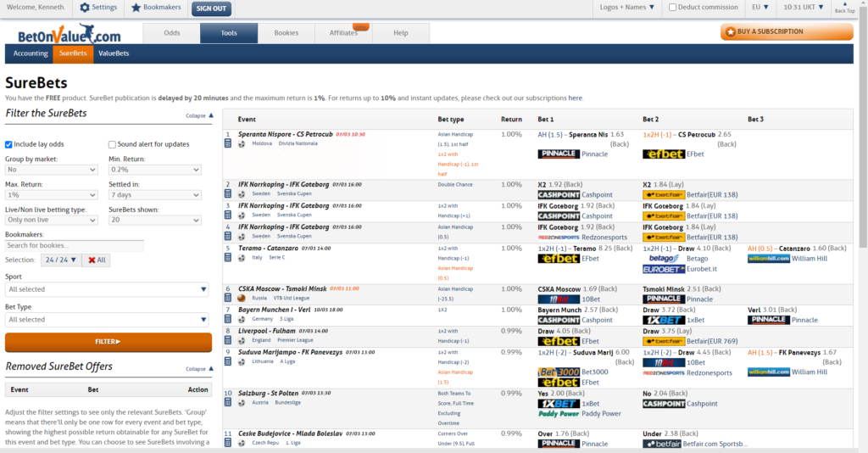Toggle the Deduct commission checkbox
The image size is (868, 453).
pos(672,8)
